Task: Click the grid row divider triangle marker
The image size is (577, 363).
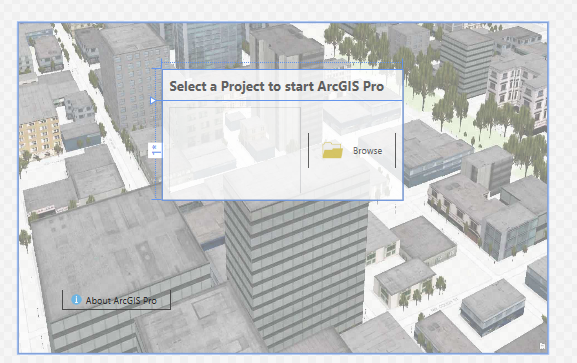Action: (x=153, y=101)
